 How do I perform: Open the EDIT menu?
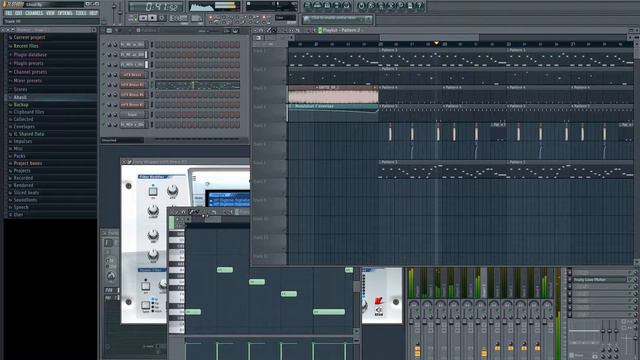click(18, 13)
